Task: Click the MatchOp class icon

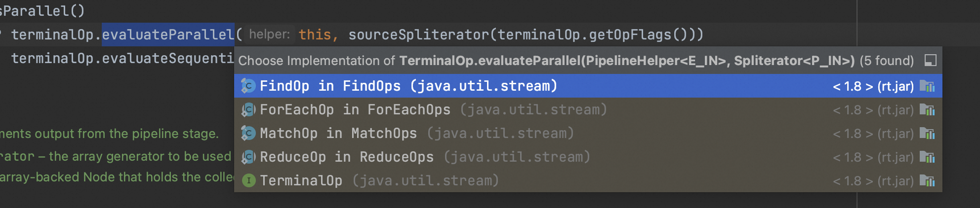Action: pyautogui.click(x=248, y=134)
